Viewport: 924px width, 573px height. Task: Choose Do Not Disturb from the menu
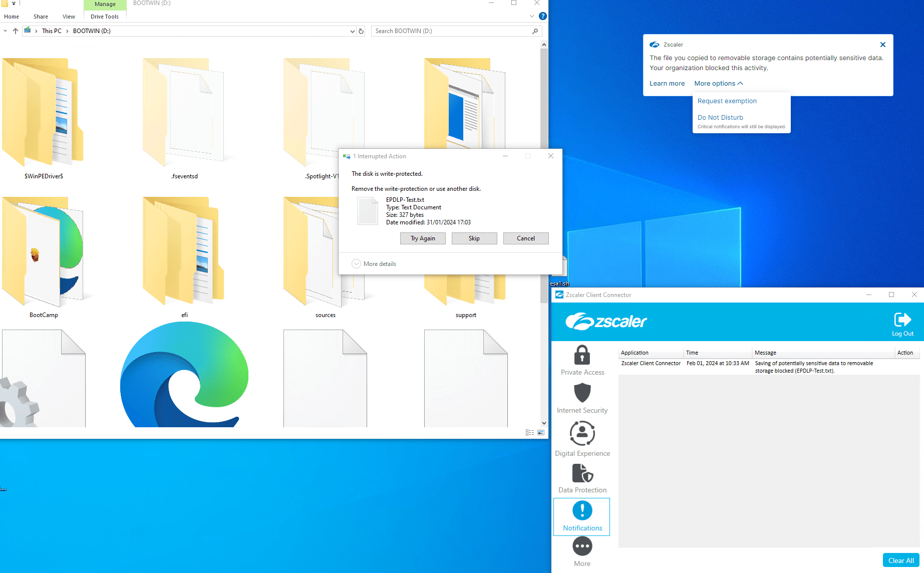(720, 118)
